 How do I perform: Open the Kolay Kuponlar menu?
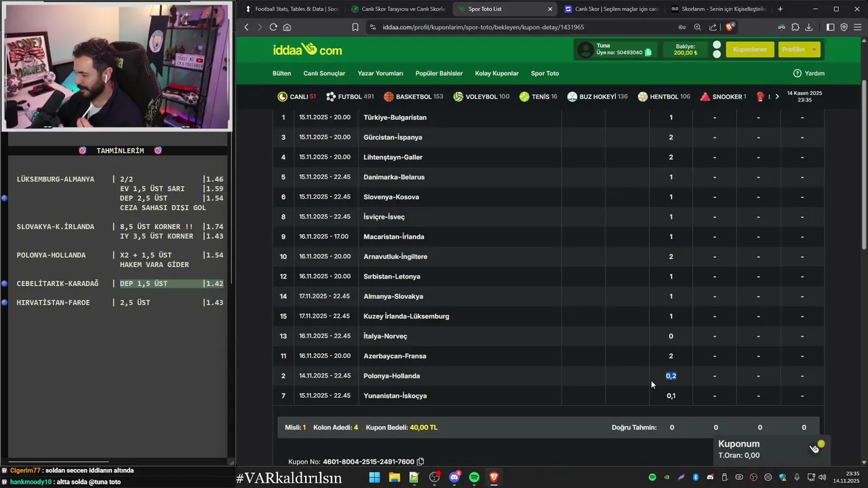[496, 73]
